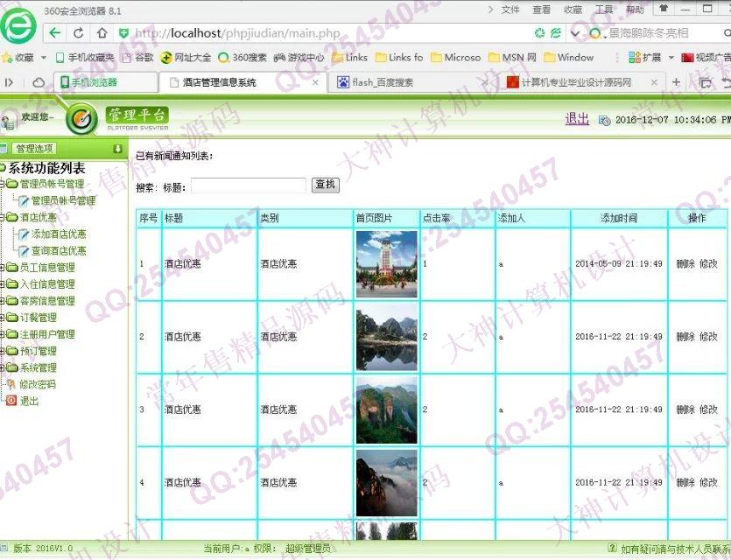Click the 修改密码 key icon
The height and width of the screenshot is (560, 731).
coord(11,384)
